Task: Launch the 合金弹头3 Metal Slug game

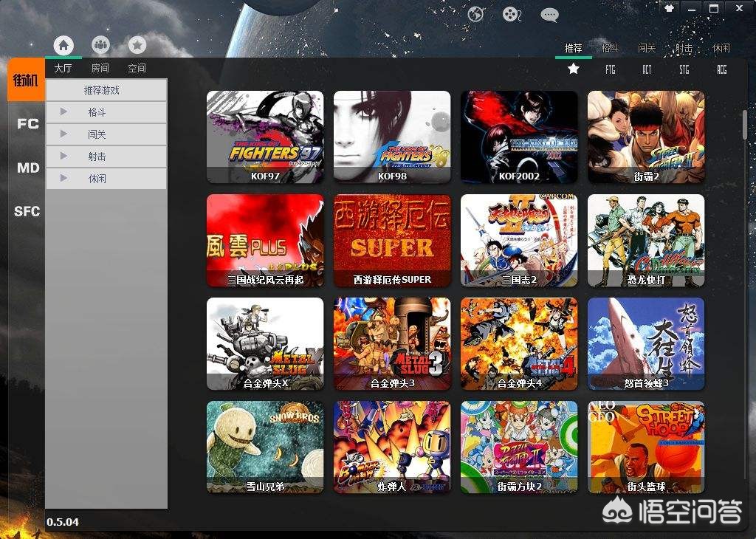Action: click(x=392, y=343)
